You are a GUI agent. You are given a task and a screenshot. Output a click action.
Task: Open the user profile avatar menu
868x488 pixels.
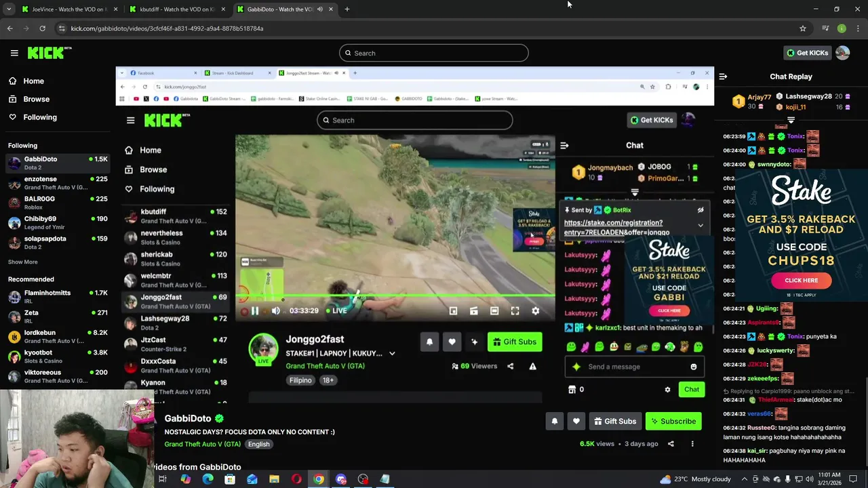[842, 53]
